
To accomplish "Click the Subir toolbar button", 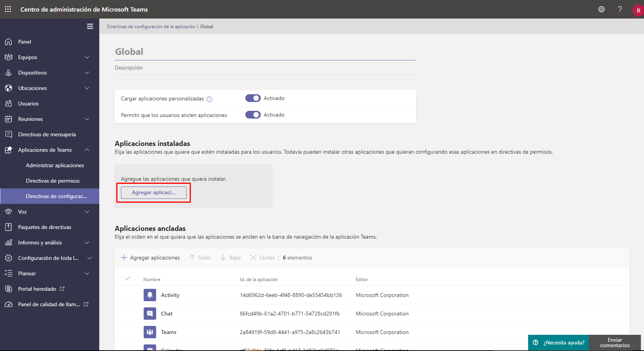I will point(200,258).
